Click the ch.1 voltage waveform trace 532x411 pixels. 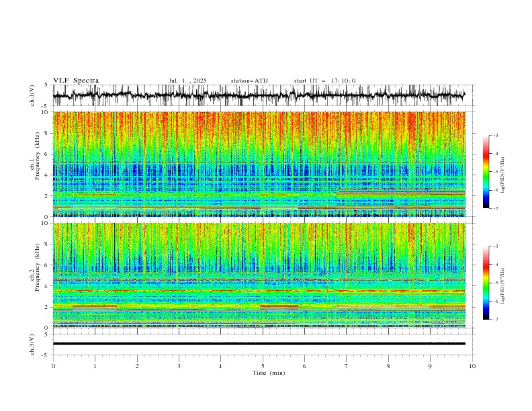pos(259,95)
